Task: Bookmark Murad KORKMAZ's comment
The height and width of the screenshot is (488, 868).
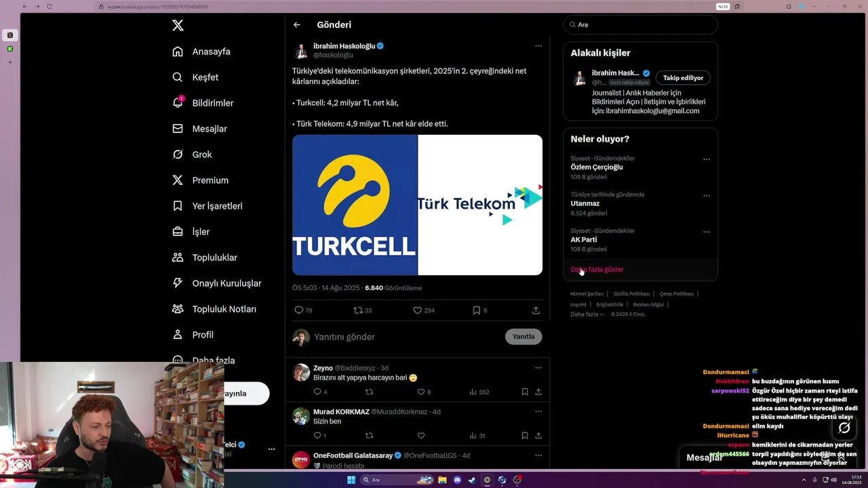Action: (x=525, y=436)
